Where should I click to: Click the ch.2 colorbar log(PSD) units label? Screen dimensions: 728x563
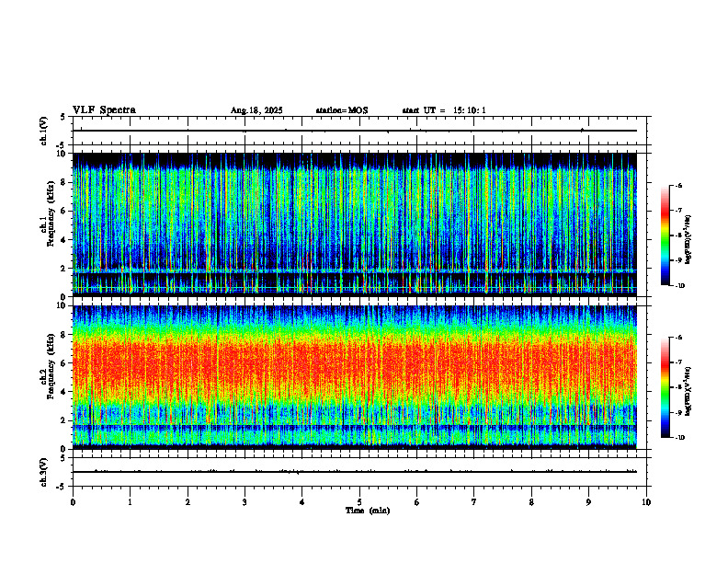point(688,391)
